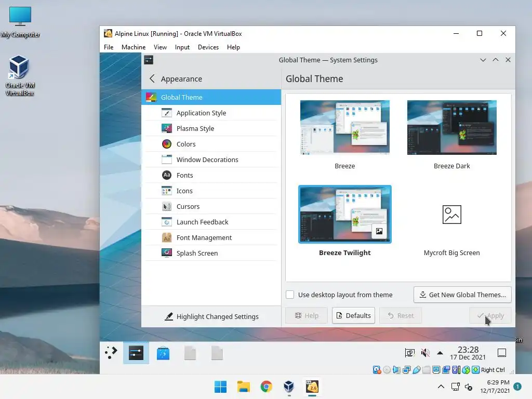The width and height of the screenshot is (532, 399).
Task: Click Get New Global Themes button
Action: [x=462, y=295]
